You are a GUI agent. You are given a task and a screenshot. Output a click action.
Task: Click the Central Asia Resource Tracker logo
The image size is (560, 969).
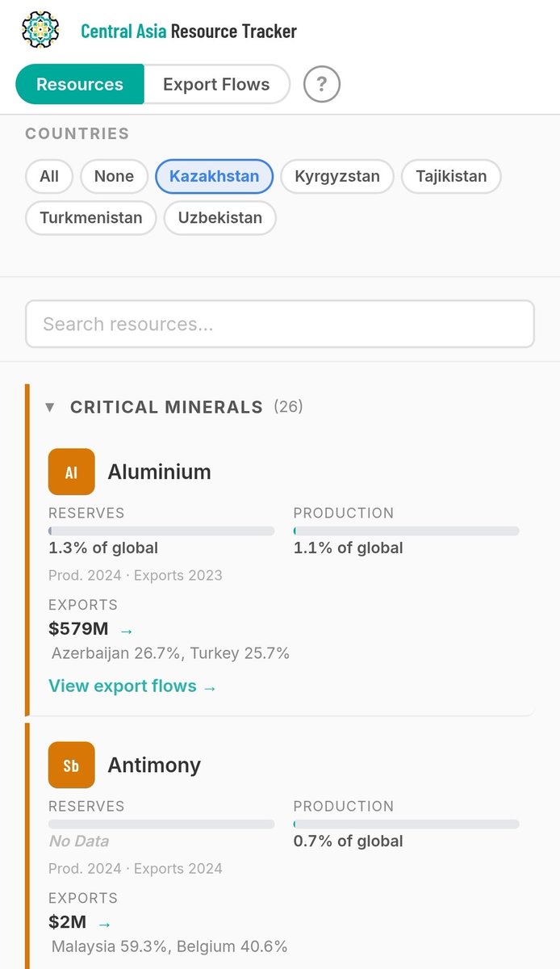point(40,31)
